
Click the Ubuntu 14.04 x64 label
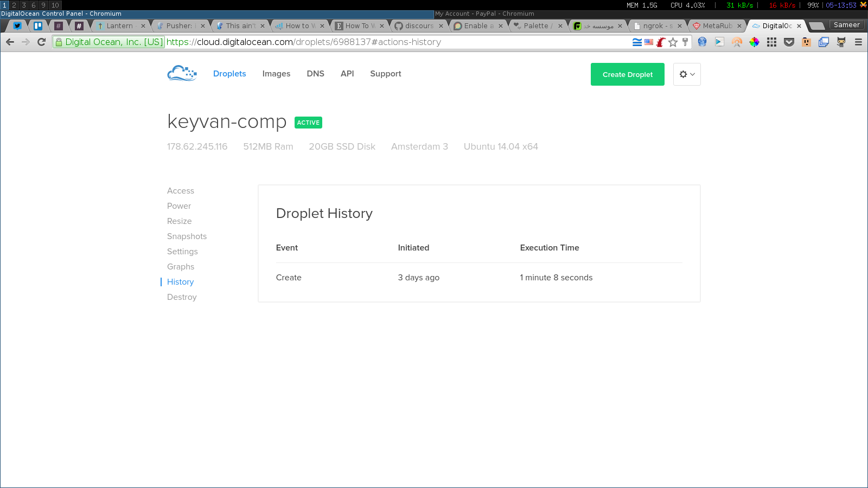pyautogui.click(x=501, y=146)
